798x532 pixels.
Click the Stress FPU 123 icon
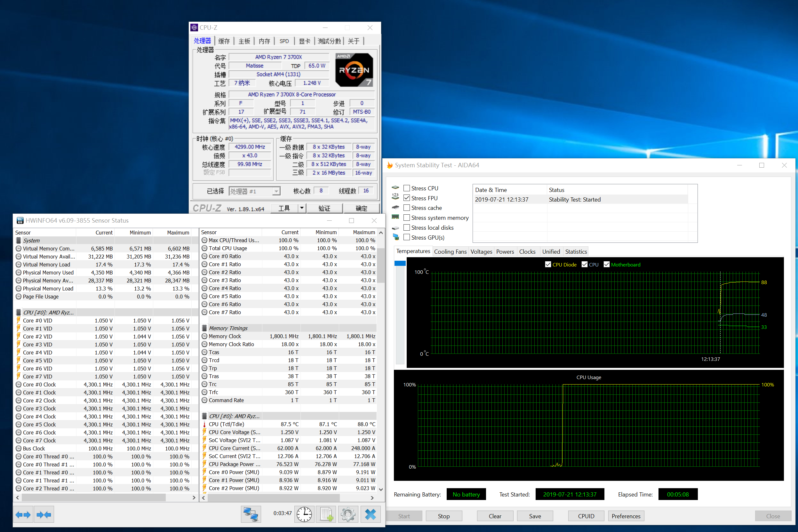(x=395, y=197)
